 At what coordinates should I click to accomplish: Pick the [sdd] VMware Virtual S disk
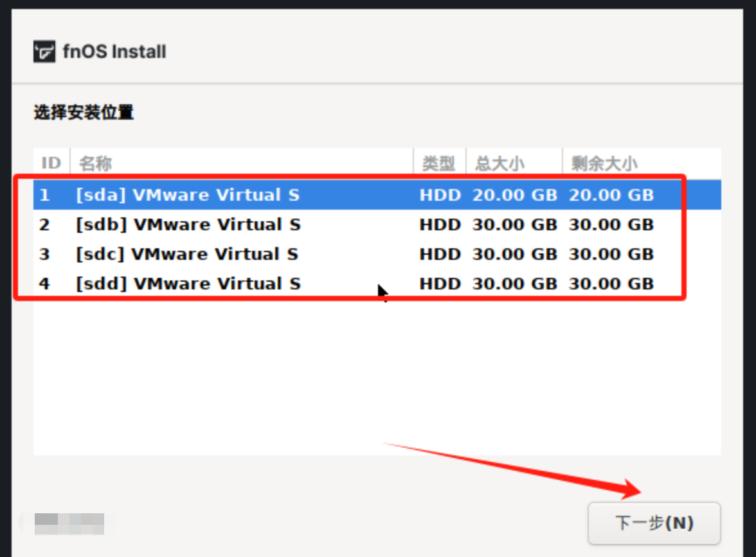(x=188, y=284)
